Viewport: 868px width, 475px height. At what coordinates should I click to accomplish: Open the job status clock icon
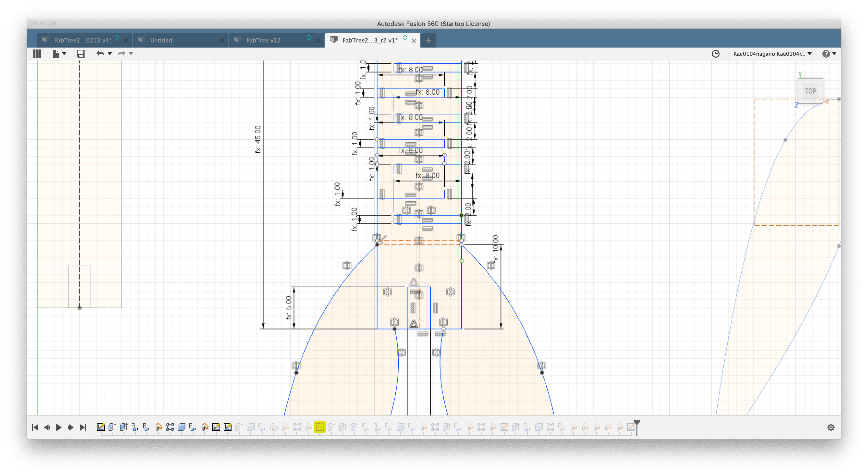(x=715, y=54)
